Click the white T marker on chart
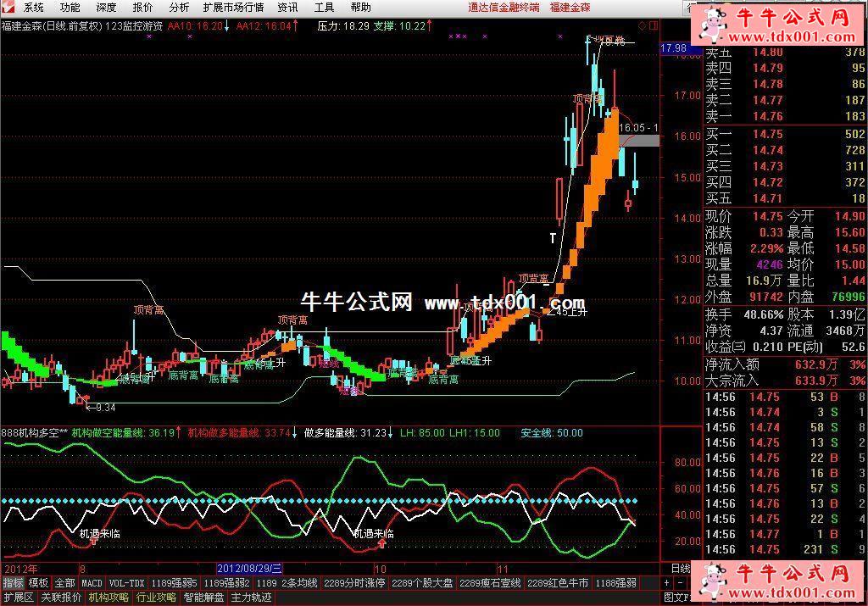868x606 pixels. 553,238
